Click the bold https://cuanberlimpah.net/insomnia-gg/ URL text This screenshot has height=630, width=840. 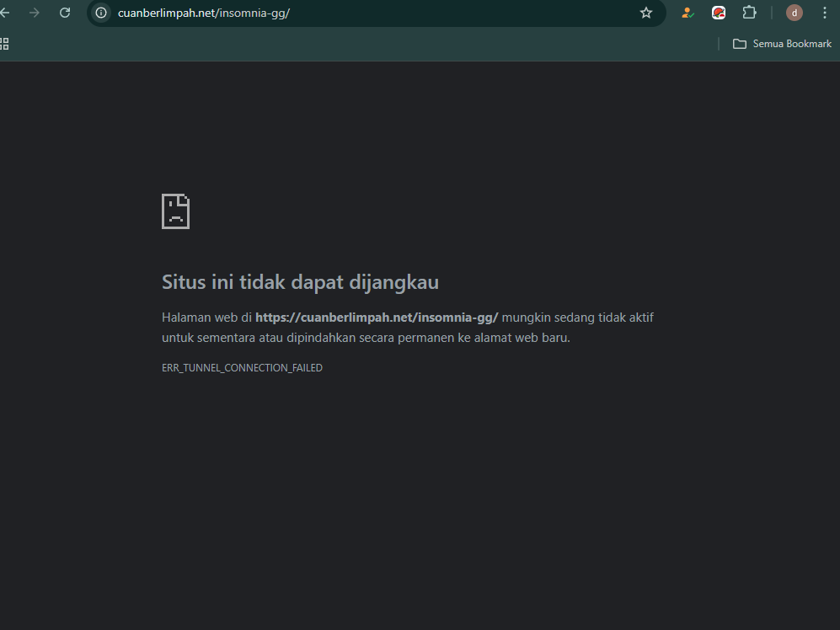(377, 318)
